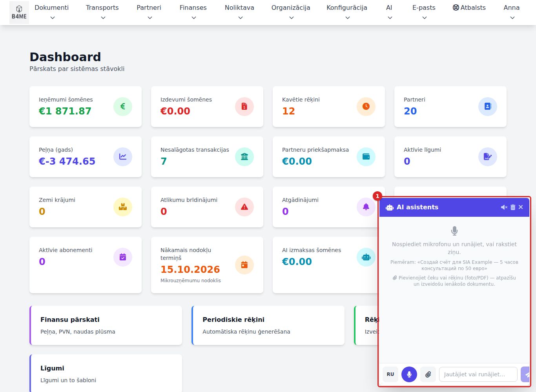The height and width of the screenshot is (392, 536).
Task: Click the calendar-check icon on Aktīvie abonementi card
Action: tap(123, 257)
